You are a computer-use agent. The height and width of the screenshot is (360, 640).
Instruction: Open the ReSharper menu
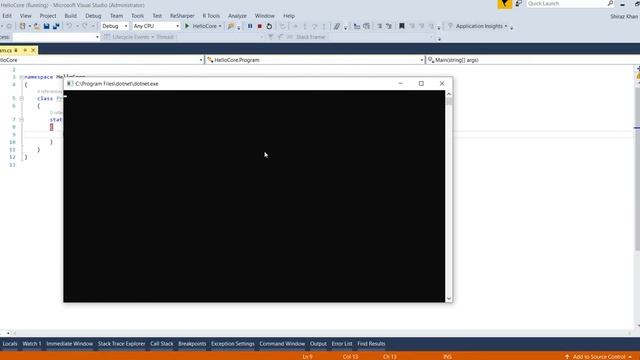click(x=182, y=16)
